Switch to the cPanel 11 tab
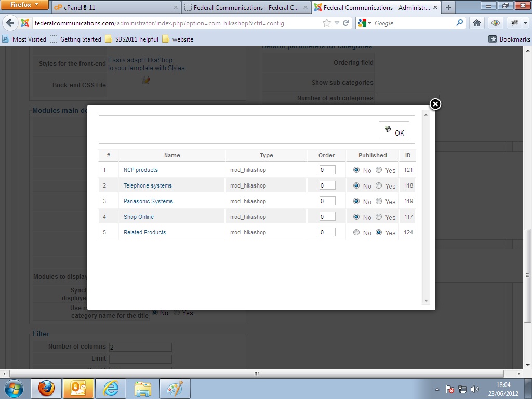The image size is (532, 399). click(116, 7)
